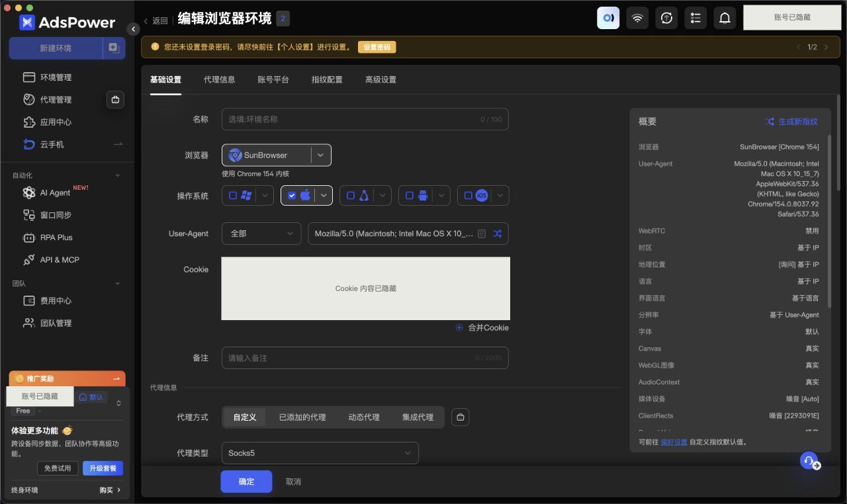This screenshot has width=847, height=504.
Task: Collapse the 自动化 sidebar section
Action: [x=118, y=176]
